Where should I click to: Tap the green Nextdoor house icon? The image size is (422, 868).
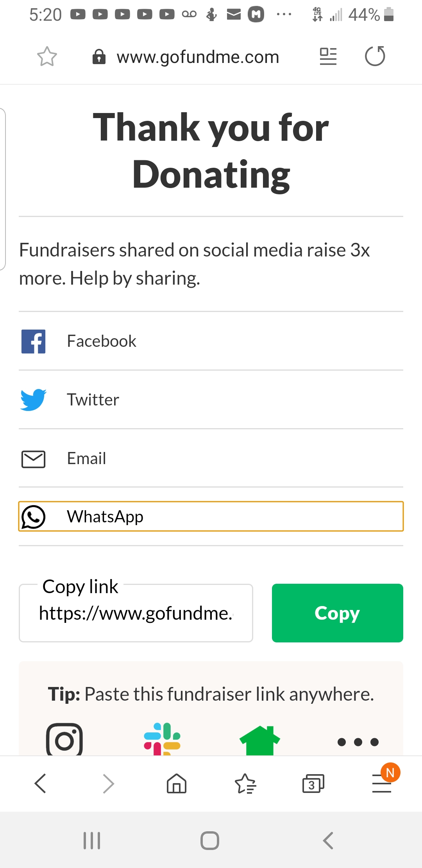(x=260, y=740)
